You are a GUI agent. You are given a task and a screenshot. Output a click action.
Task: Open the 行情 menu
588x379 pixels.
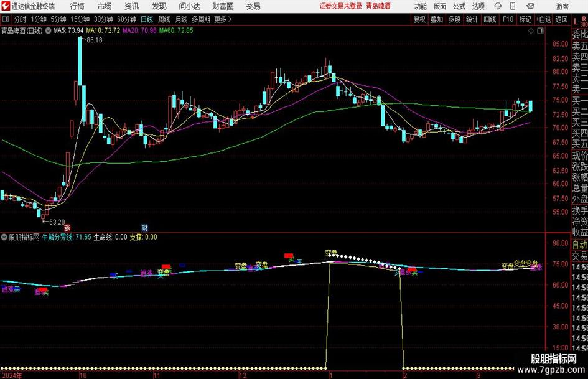[x=77, y=6]
